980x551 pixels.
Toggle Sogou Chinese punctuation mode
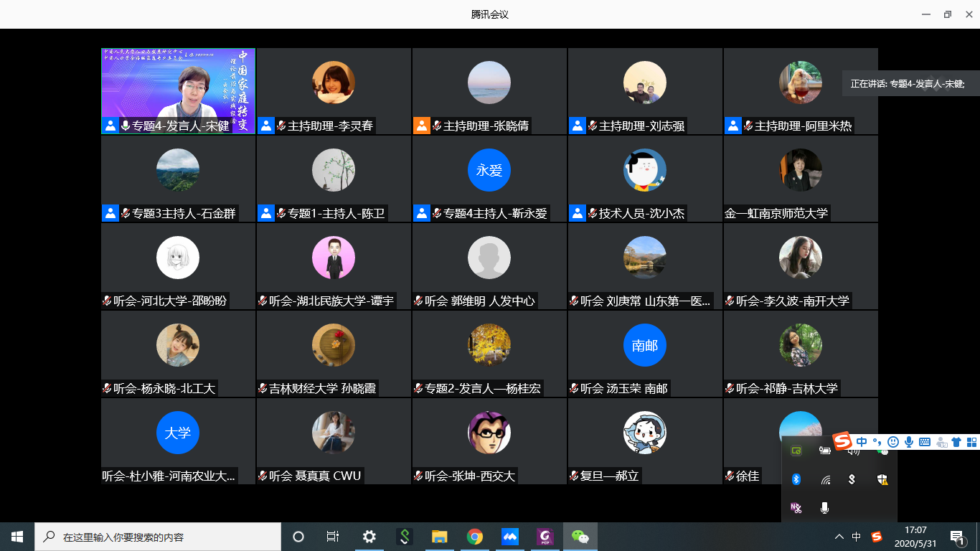point(877,442)
